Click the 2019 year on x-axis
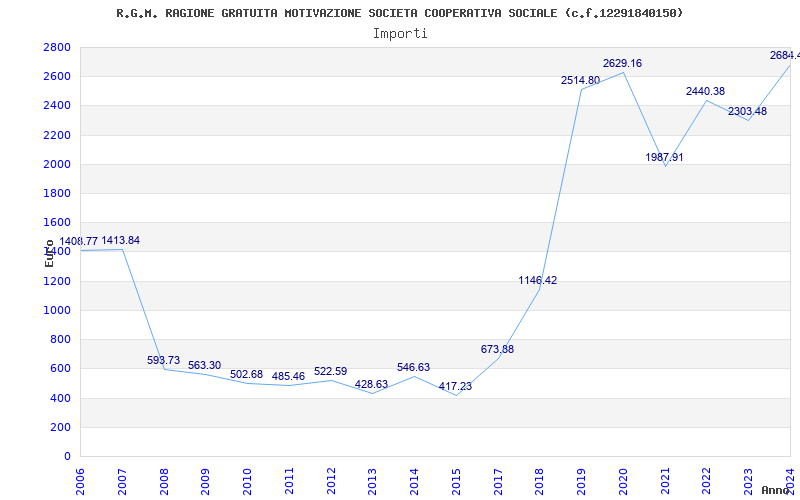800x500 pixels. [581, 482]
